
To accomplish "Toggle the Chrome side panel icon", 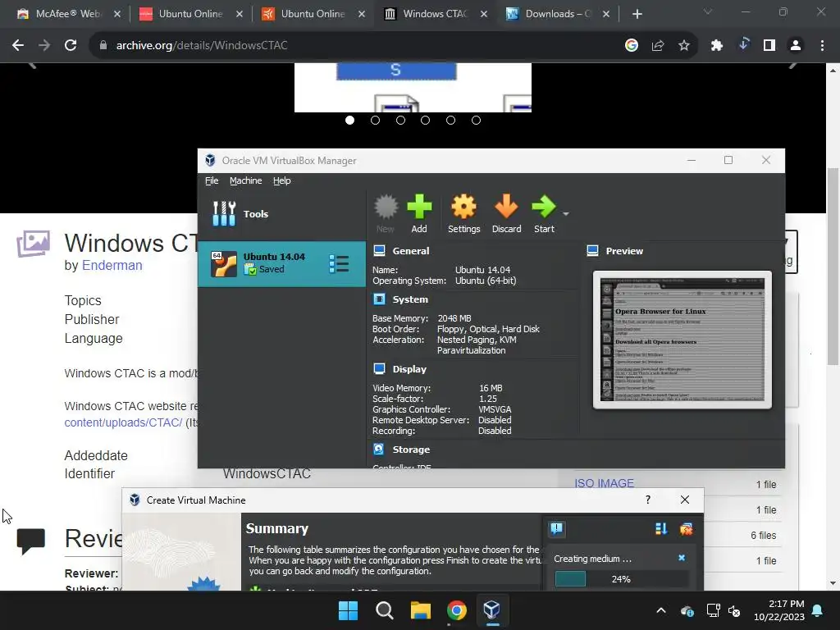I will 769,46.
